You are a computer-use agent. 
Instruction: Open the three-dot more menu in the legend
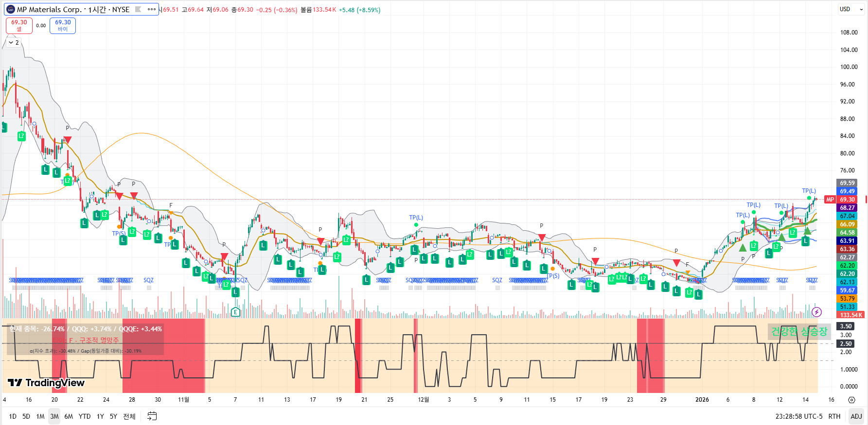(x=152, y=9)
